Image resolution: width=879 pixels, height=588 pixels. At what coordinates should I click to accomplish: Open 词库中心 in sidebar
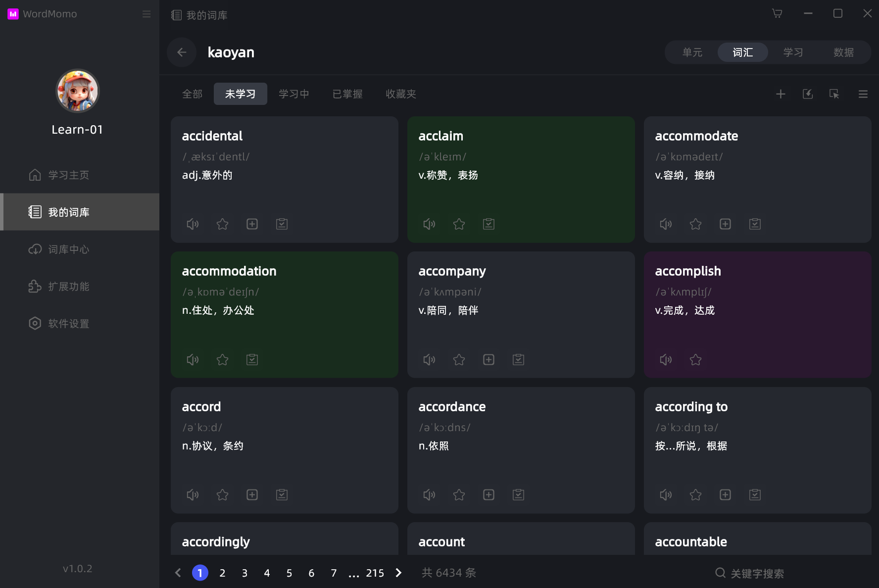tap(80, 249)
